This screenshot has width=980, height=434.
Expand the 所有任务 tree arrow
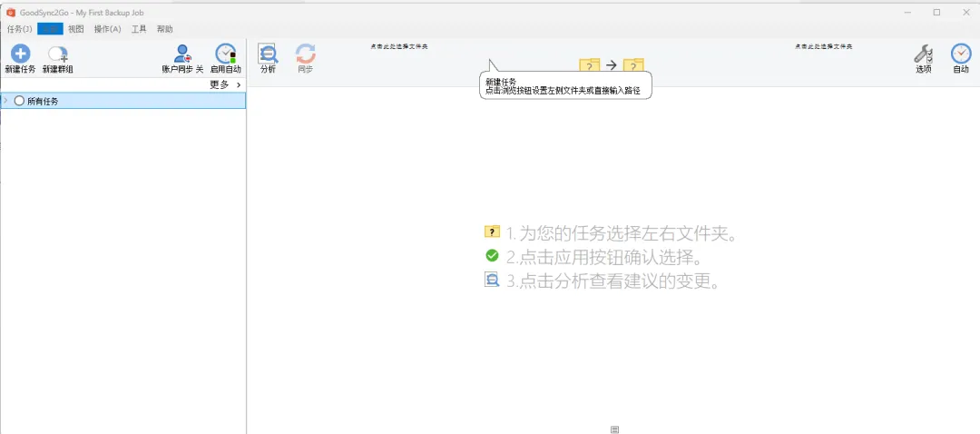(x=5, y=100)
